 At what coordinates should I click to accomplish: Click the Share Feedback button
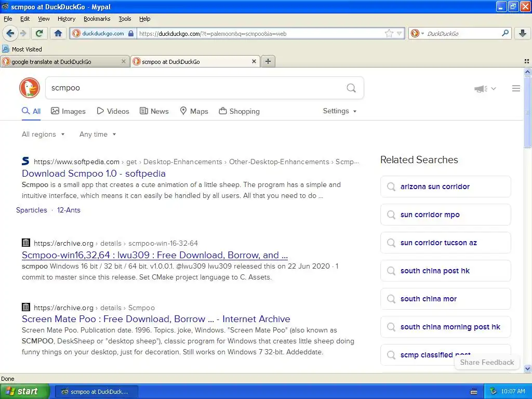487,362
